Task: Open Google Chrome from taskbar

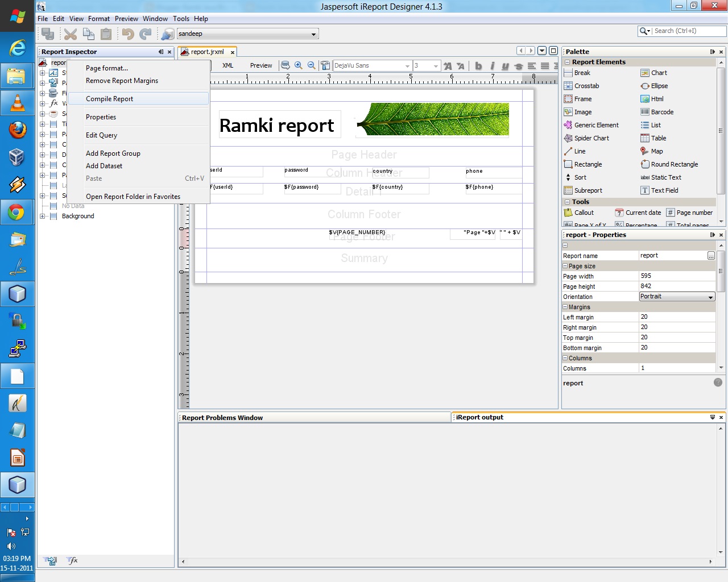Action: coord(17,213)
